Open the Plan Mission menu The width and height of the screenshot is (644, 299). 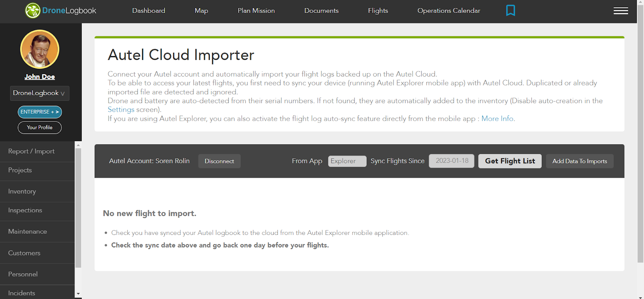256,10
